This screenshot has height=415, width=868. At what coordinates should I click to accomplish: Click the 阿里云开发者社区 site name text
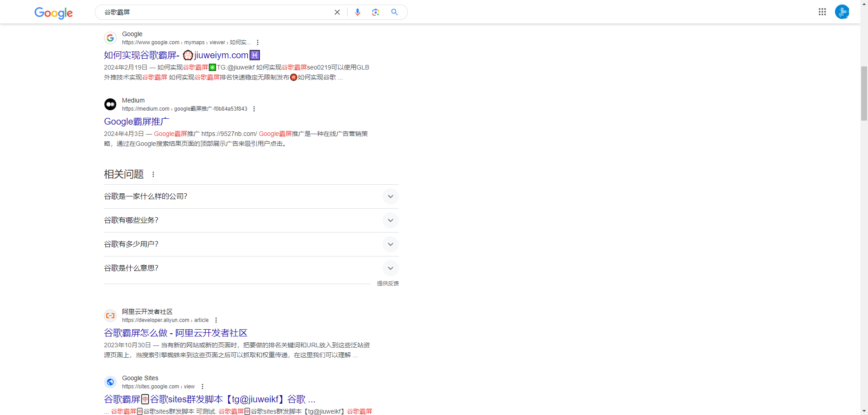tap(147, 312)
